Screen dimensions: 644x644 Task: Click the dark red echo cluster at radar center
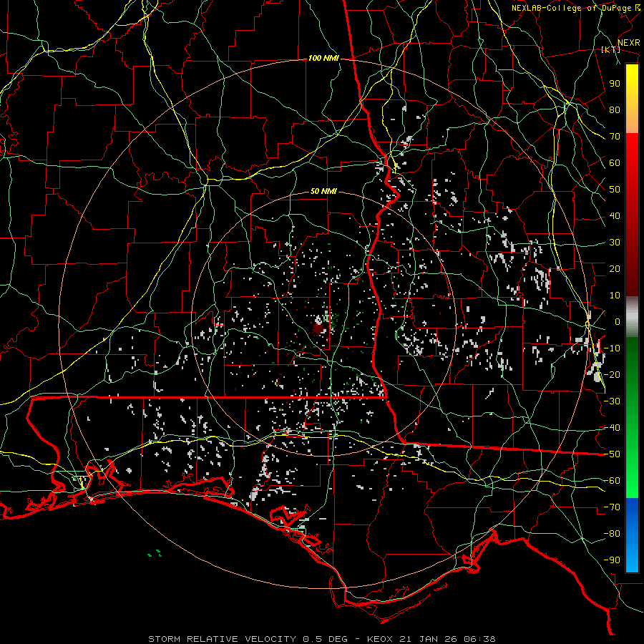coord(318,328)
